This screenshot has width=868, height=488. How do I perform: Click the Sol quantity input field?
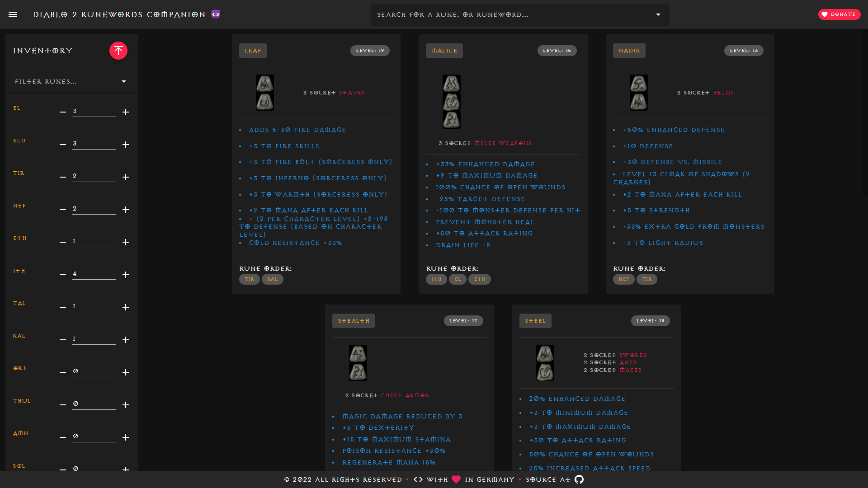pyautogui.click(x=94, y=468)
